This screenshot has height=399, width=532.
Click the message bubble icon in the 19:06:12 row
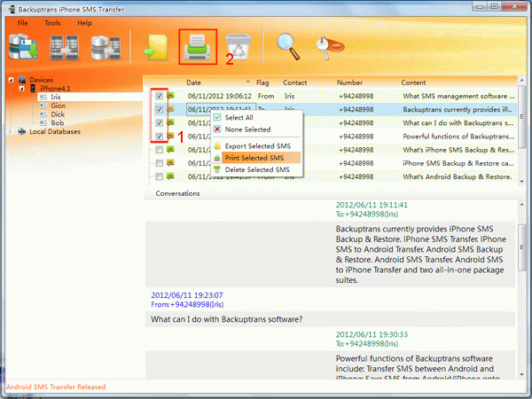click(x=170, y=96)
